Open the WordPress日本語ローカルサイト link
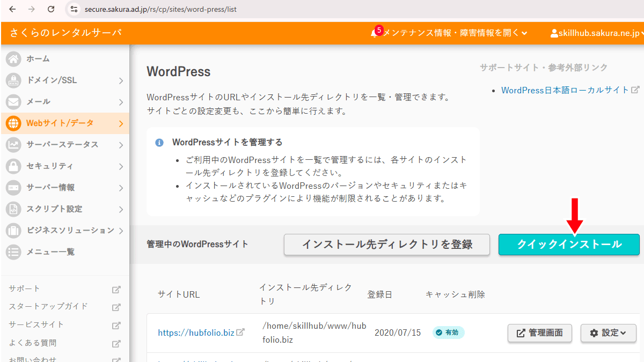This screenshot has height=362, width=644. 565,90
